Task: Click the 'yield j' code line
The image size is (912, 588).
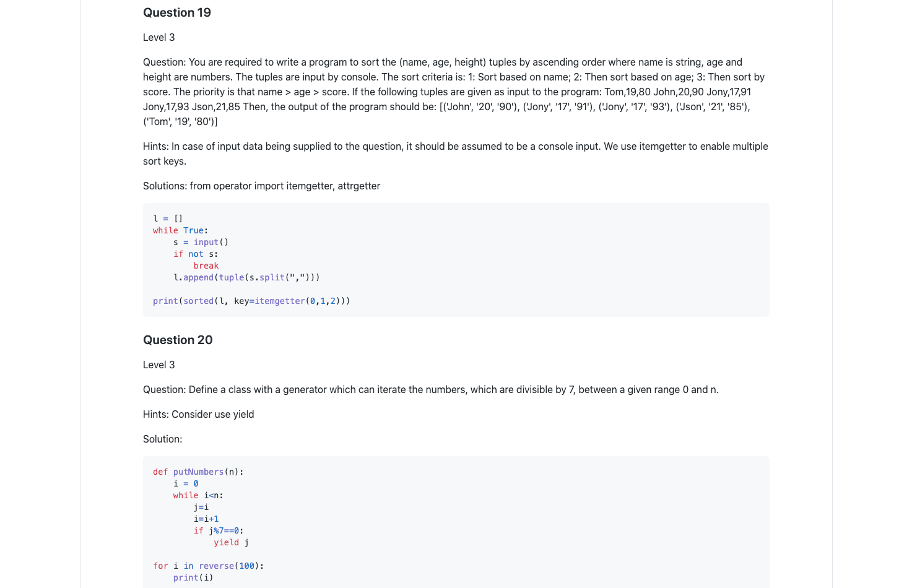Action: click(232, 542)
